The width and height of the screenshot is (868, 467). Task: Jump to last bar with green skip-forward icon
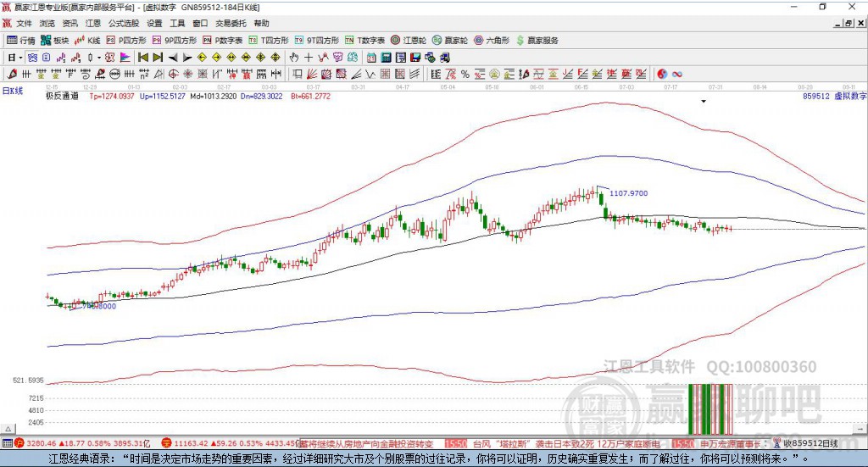(x=158, y=58)
